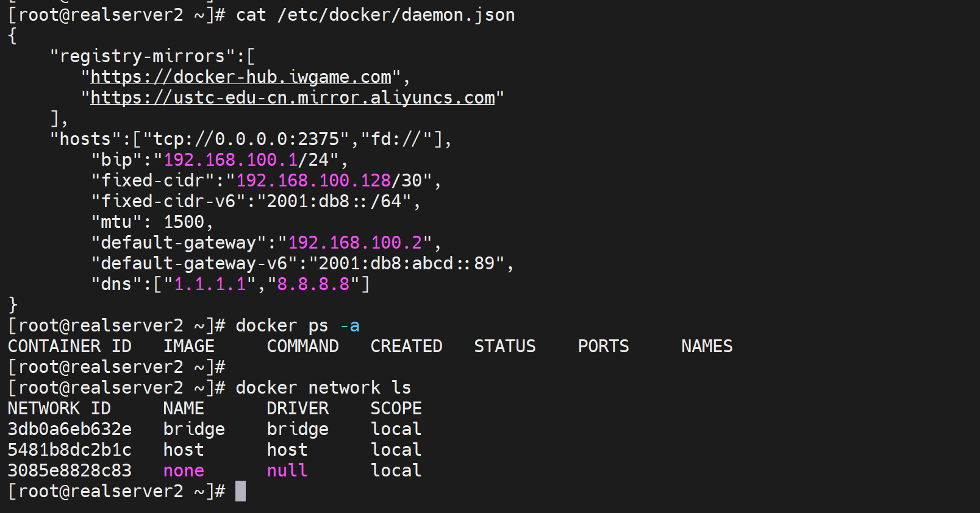
Task: Click the mtu value 1500
Action: coord(184,222)
